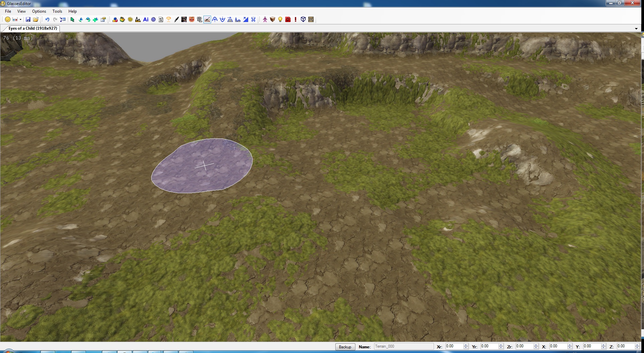Click the yellow light bulb icon
644x353 pixels.
[x=280, y=20]
